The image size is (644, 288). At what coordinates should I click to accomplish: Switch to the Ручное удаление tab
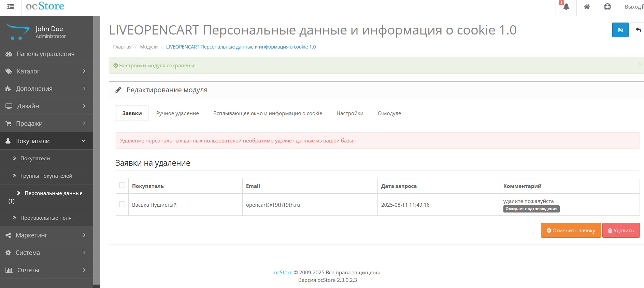pos(177,113)
